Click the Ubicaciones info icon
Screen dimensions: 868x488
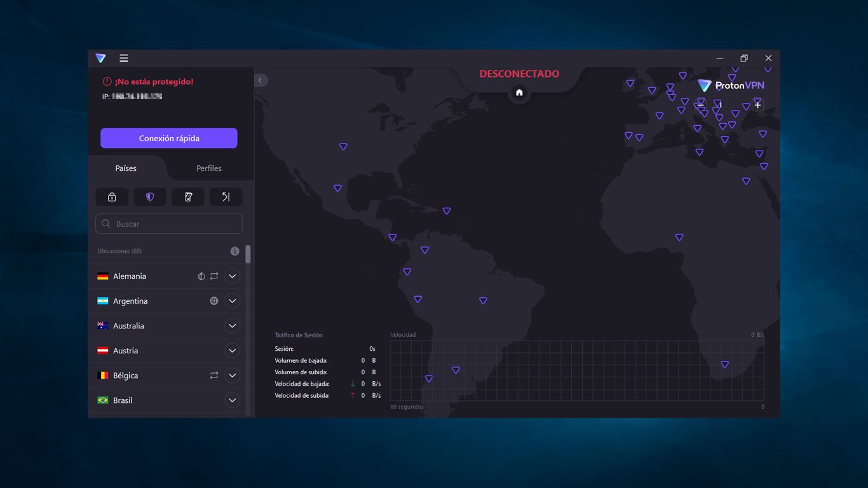pos(234,251)
